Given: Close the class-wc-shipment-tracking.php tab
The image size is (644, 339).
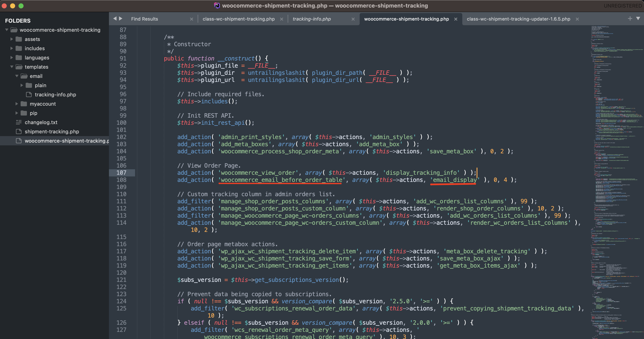Looking at the screenshot, I should coord(281,19).
